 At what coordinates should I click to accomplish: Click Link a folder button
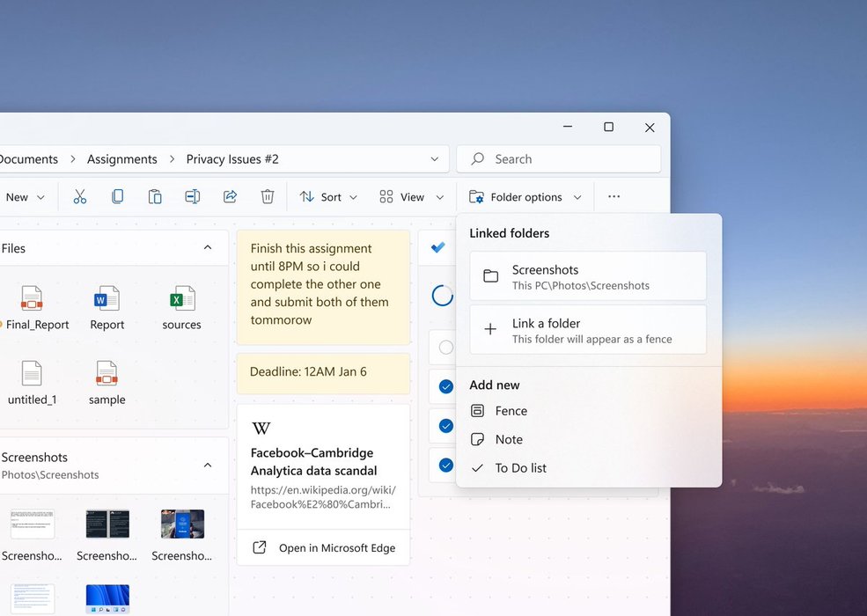pos(587,330)
